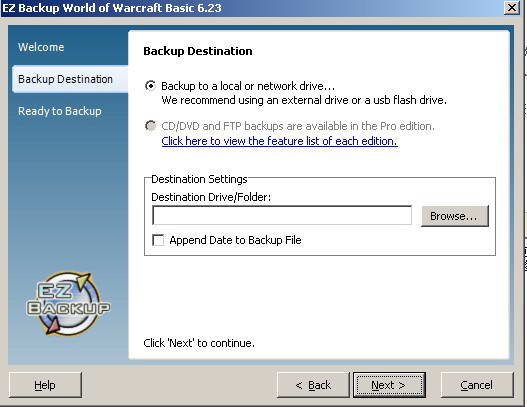Select the Backup Destination sidebar step

tap(70, 79)
